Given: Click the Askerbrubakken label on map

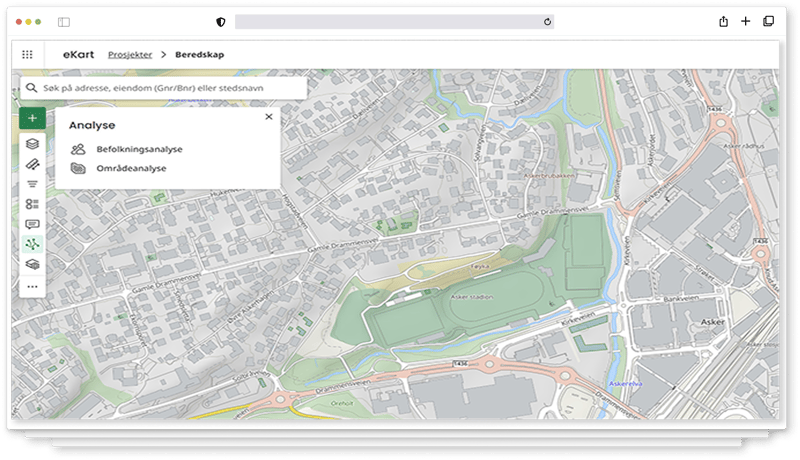Looking at the screenshot, I should 549,175.
